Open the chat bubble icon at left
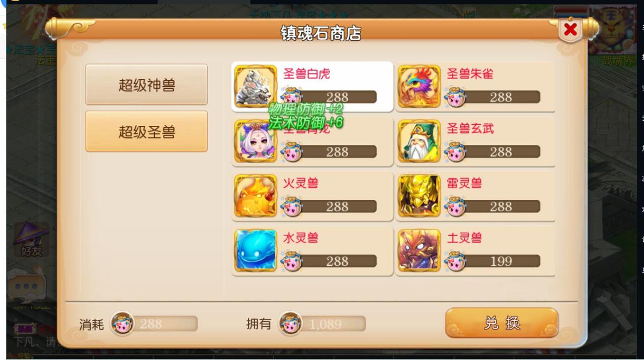This screenshot has width=644, height=360. click(26, 285)
